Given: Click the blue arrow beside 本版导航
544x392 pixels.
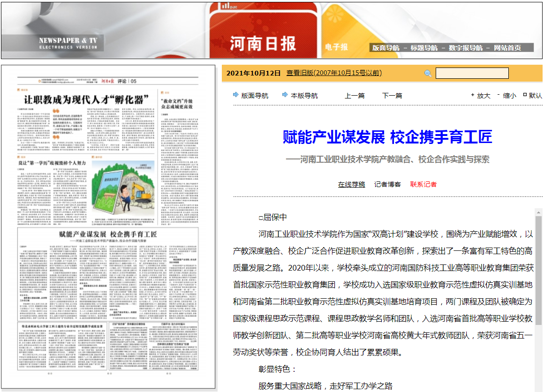Looking at the screenshot, I should [x=285, y=95].
